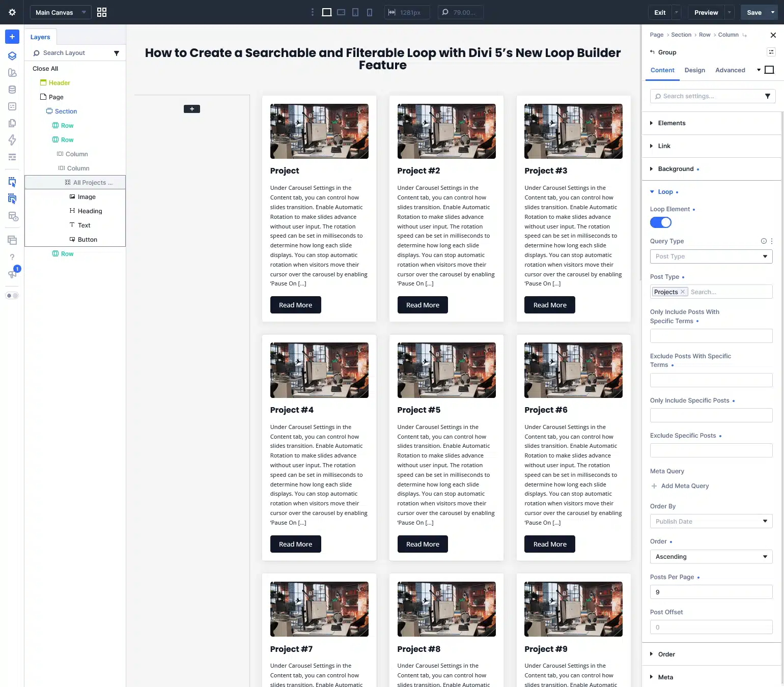The width and height of the screenshot is (784, 687).
Task: Click Read More under Project #4
Action: (295, 544)
